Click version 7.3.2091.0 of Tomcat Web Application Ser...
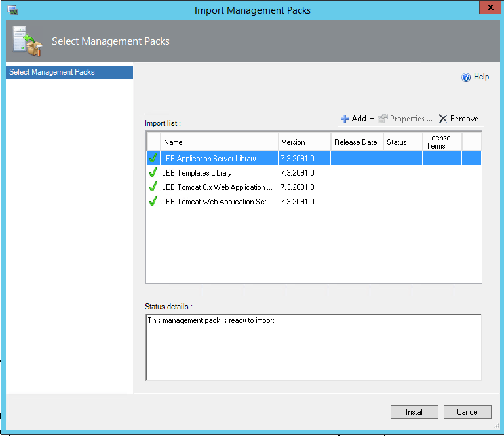Screen dimensions: 504x437 (x=298, y=202)
